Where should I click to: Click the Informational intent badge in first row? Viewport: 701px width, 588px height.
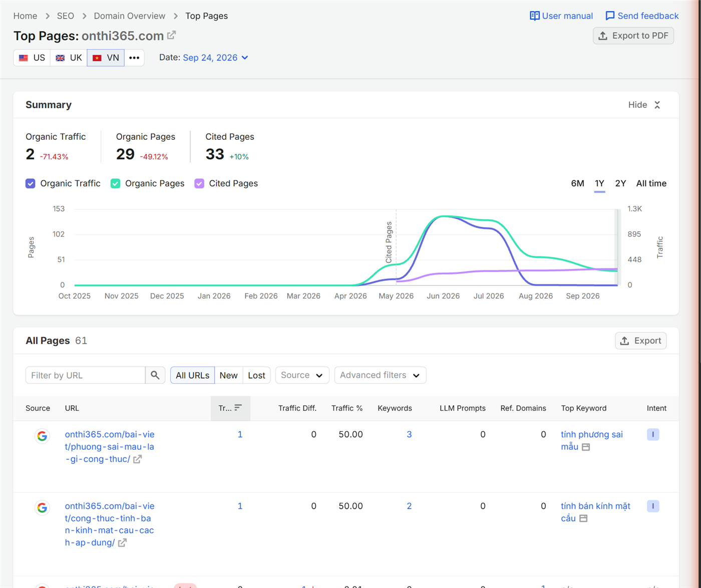tap(653, 434)
